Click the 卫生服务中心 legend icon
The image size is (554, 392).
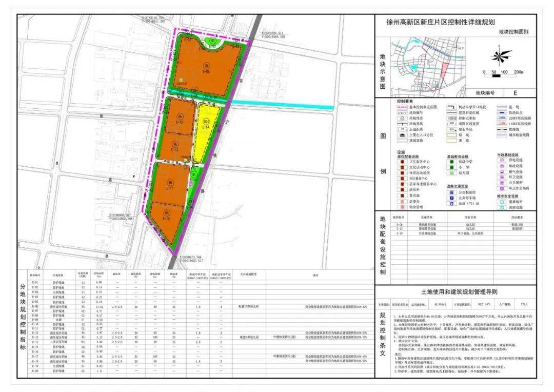[x=402, y=162]
